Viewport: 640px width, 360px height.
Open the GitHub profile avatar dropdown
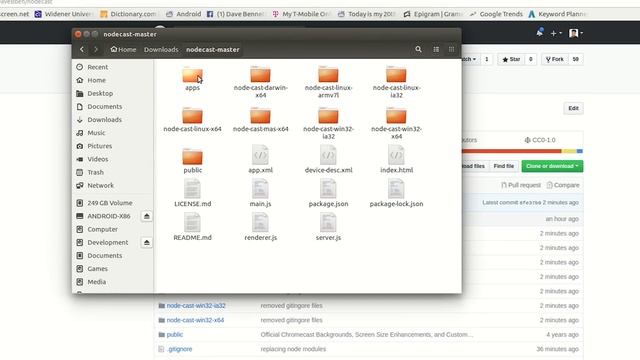[576, 33]
